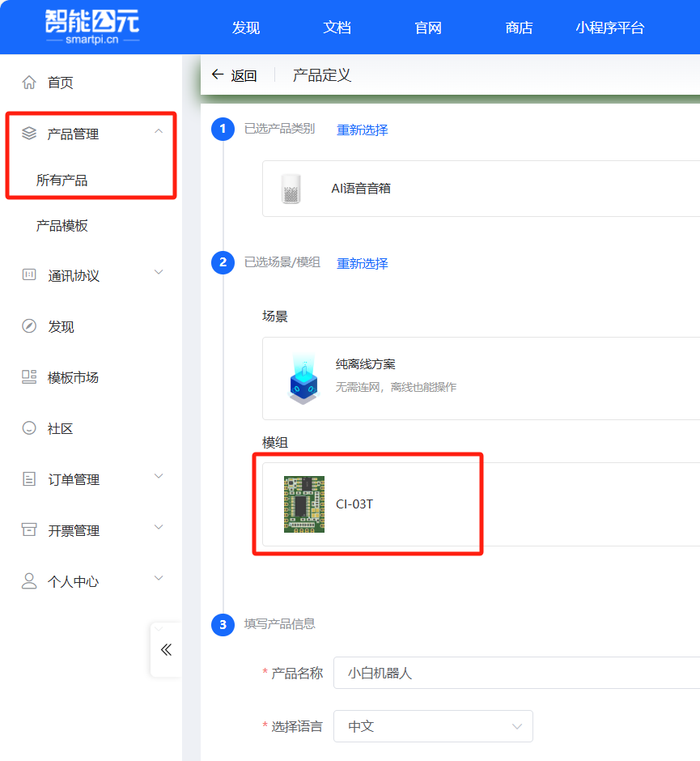
Task: Click the layers icon next to 产品管理
Action: 29,133
